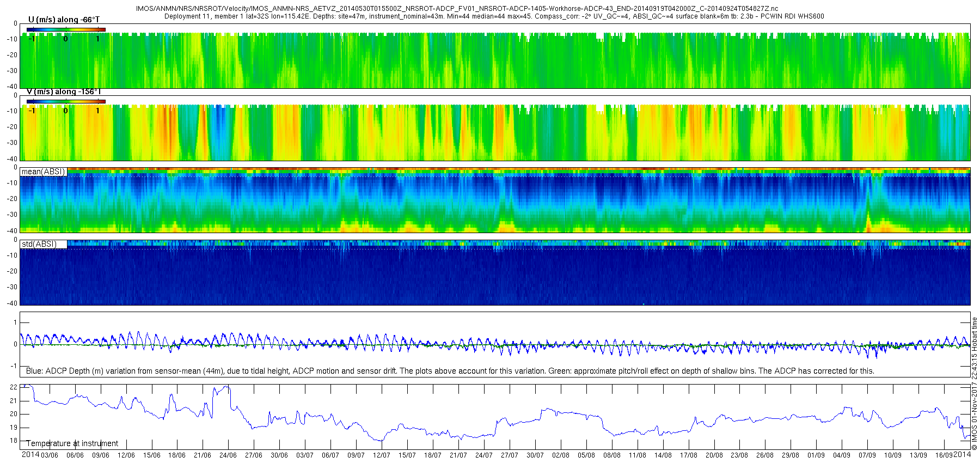Select the 'V (m/s) along -156°T' panel title
Screen dimensions: 980x463
(64, 92)
